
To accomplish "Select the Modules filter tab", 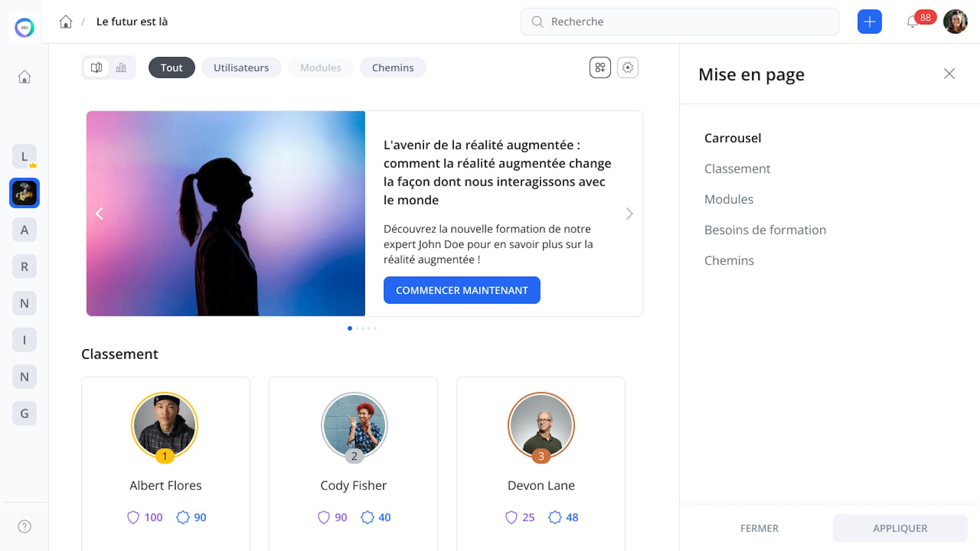I will click(x=321, y=68).
